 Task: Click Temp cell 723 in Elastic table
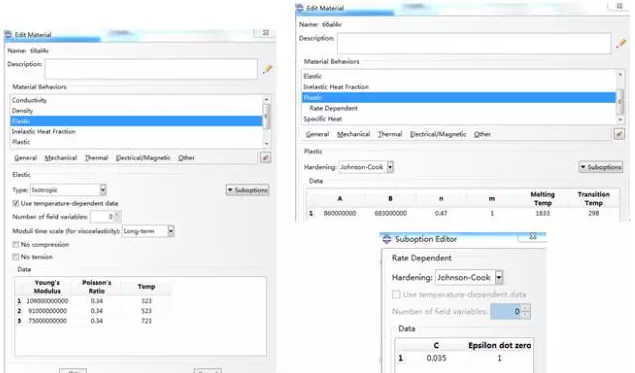tap(146, 321)
